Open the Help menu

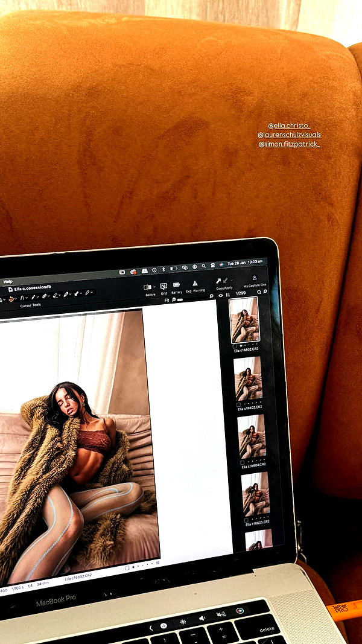8,281
